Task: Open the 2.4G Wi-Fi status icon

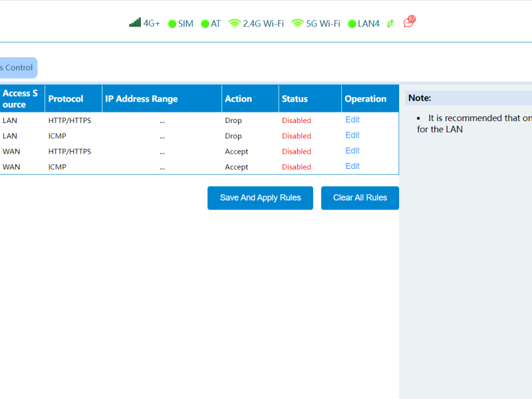Action: (234, 23)
